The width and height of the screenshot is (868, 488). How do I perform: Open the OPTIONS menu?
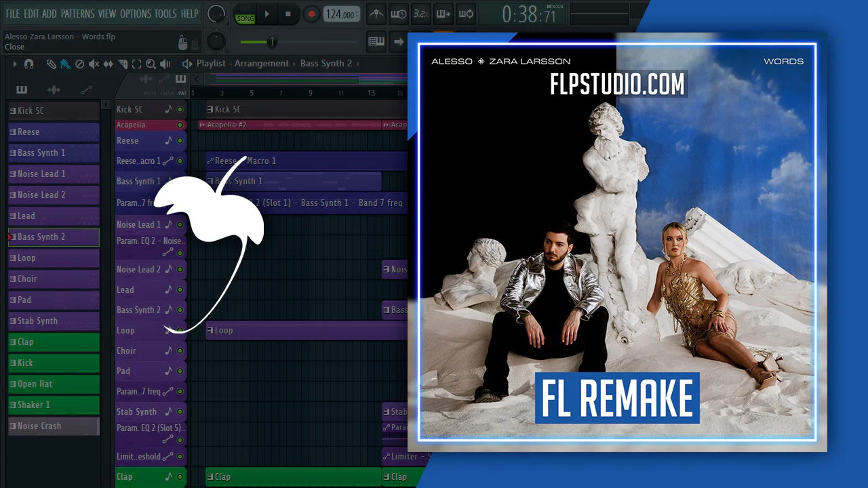pyautogui.click(x=136, y=14)
